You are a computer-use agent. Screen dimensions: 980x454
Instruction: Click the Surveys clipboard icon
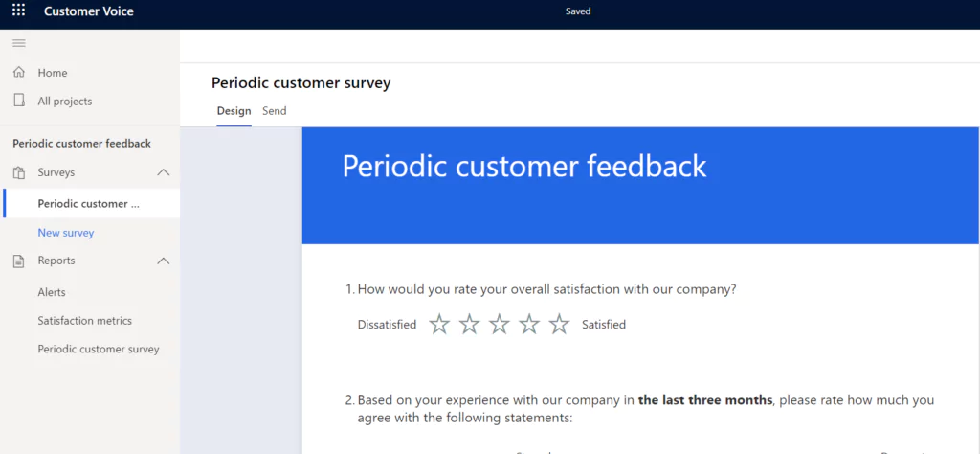click(x=19, y=172)
